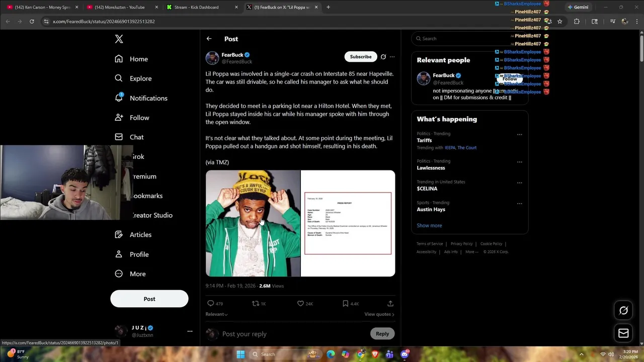Show hidden icons in the system tray
Screen dimensions: 644x362
pyautogui.click(x=582, y=354)
